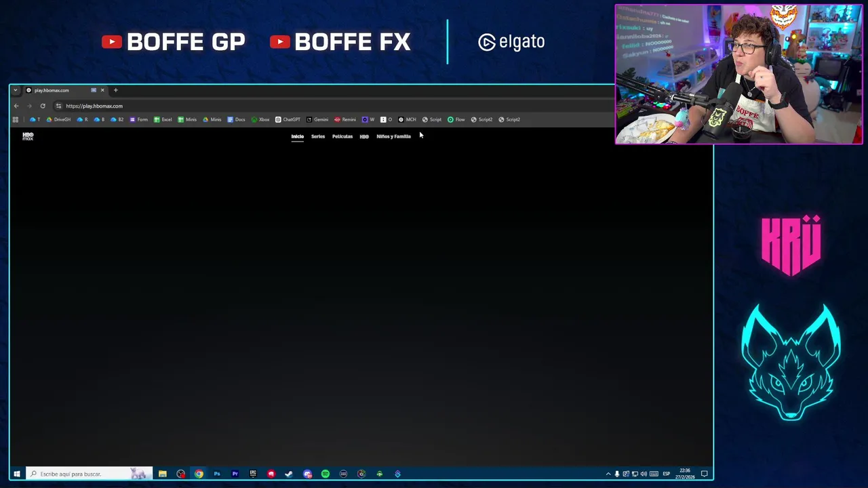Image resolution: width=868 pixels, height=488 pixels.
Task: Open Spotify from the taskbar
Action: [x=325, y=474]
